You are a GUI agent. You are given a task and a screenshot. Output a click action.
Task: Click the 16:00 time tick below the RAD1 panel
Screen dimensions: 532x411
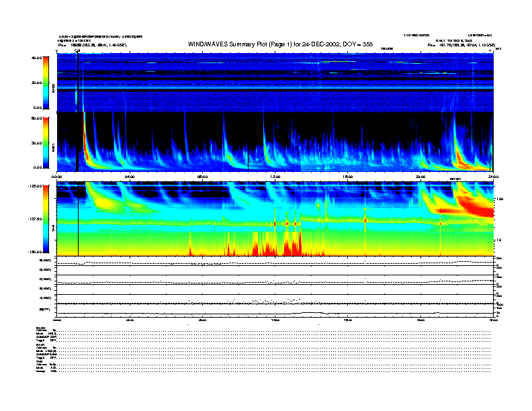pos(348,177)
